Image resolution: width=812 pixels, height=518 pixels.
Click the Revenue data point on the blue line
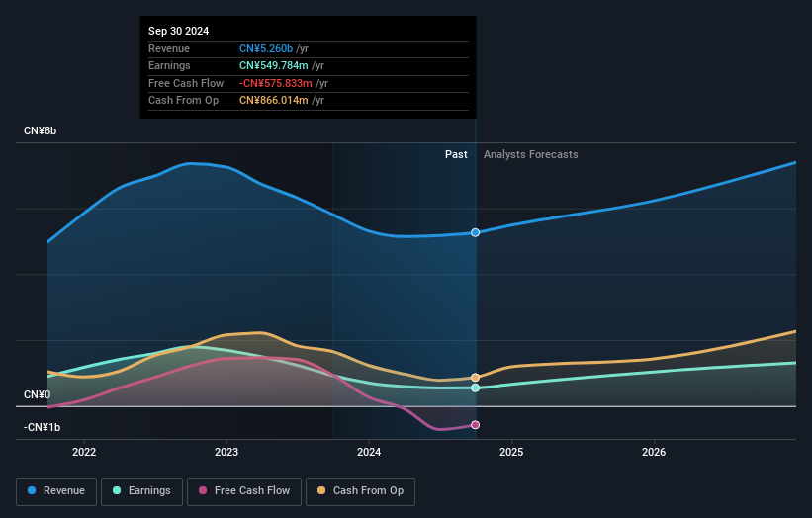coord(475,233)
